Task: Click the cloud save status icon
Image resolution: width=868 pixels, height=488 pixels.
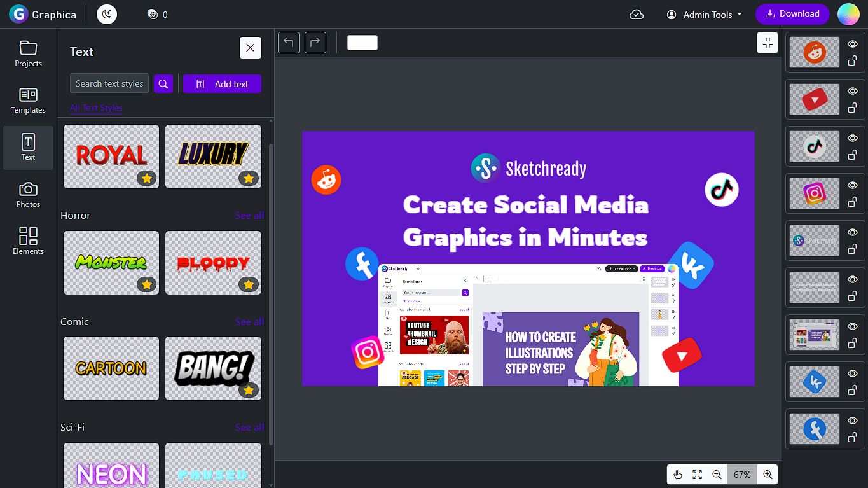Action: [637, 14]
